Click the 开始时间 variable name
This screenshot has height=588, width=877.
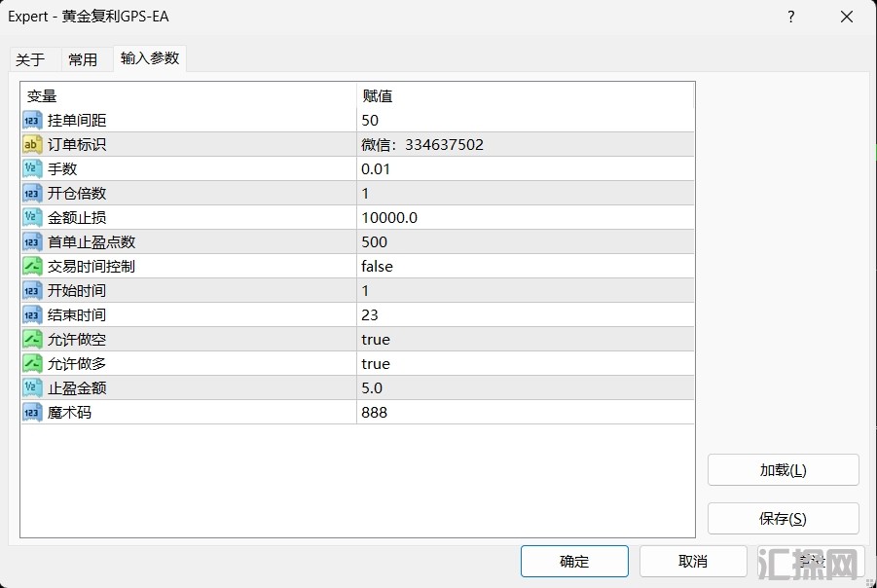[x=77, y=290]
